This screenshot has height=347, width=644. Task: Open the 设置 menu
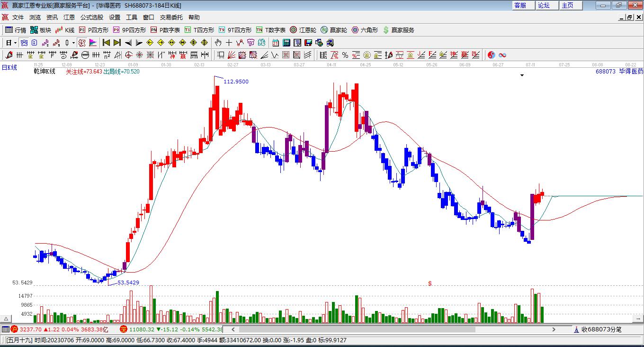pyautogui.click(x=115, y=18)
